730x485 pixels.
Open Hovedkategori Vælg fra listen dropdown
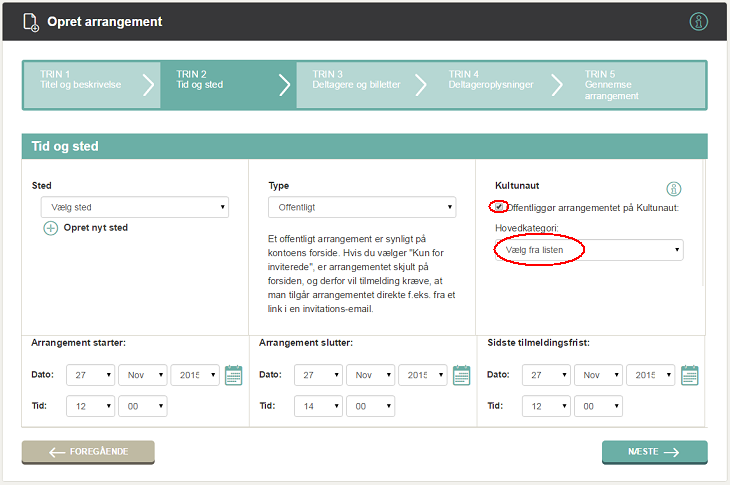point(589,250)
